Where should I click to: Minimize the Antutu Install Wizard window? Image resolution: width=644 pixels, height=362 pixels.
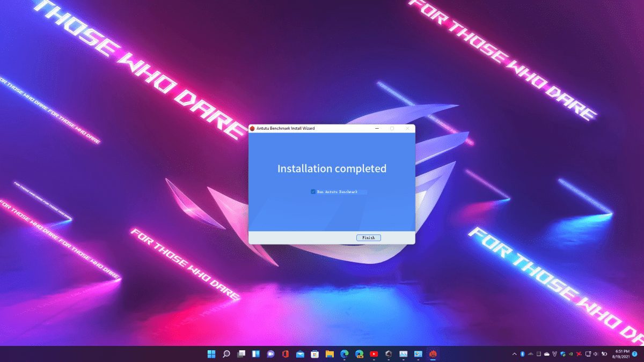[x=377, y=129]
